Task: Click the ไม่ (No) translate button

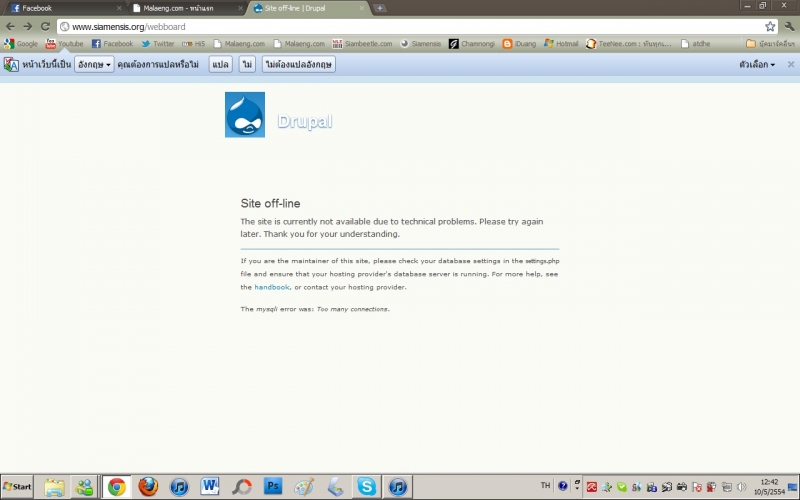Action: [247, 64]
